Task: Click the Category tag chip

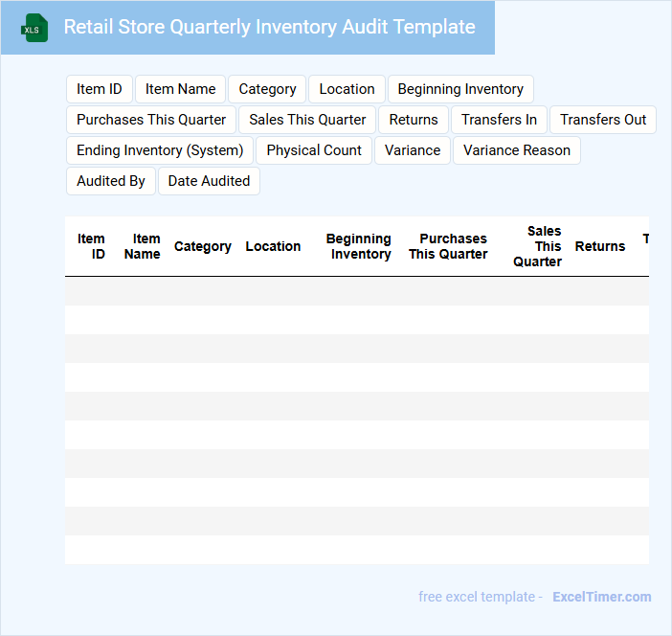Action: [x=267, y=89]
